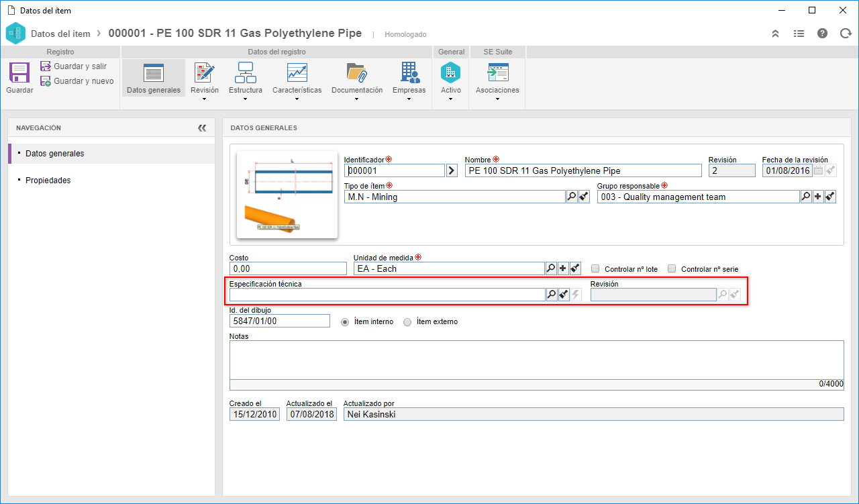
Task: Click the Unidad de medida field
Action: click(x=449, y=268)
